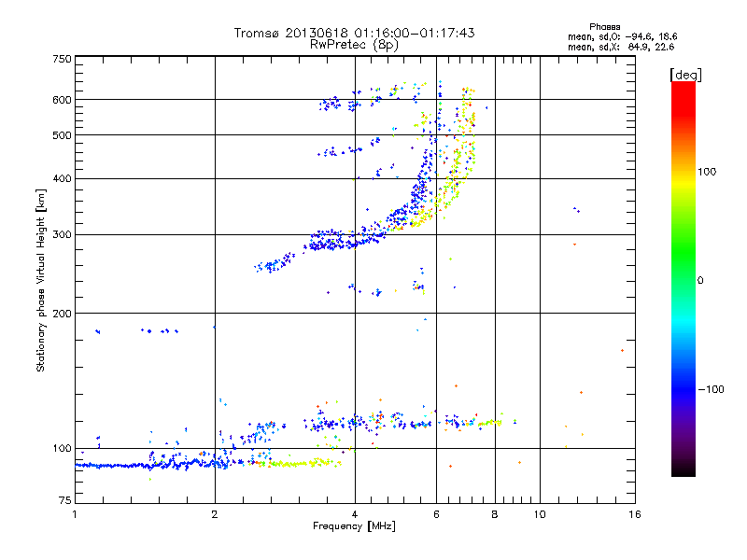Click the y-axis tick label '750'

(x=62, y=59)
